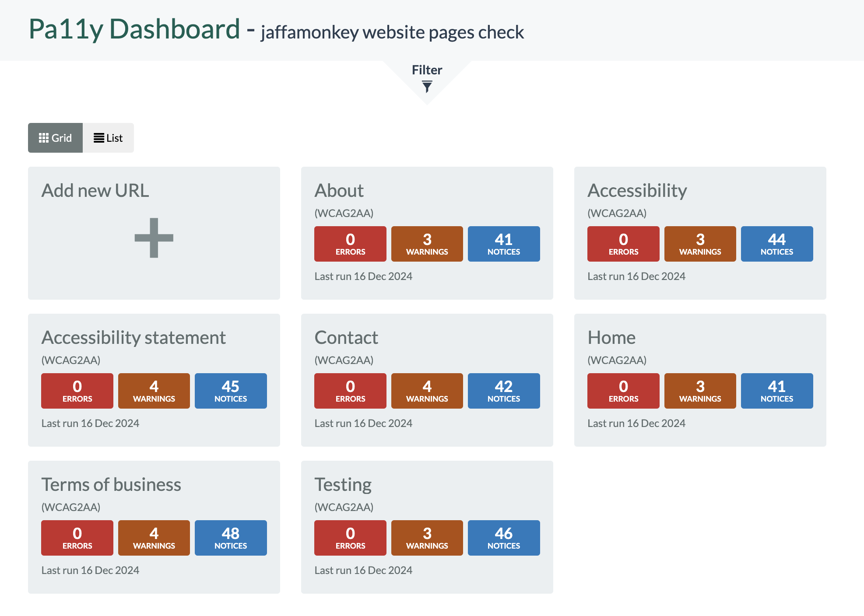Image resolution: width=864 pixels, height=616 pixels.
Task: Click Home's 41 notices badge
Action: (777, 391)
